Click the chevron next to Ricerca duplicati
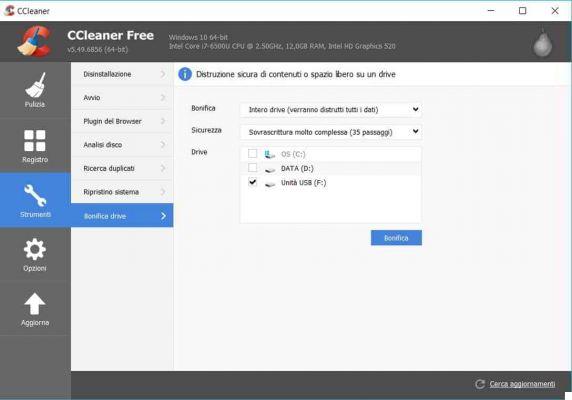572x400 pixels. [x=163, y=168]
